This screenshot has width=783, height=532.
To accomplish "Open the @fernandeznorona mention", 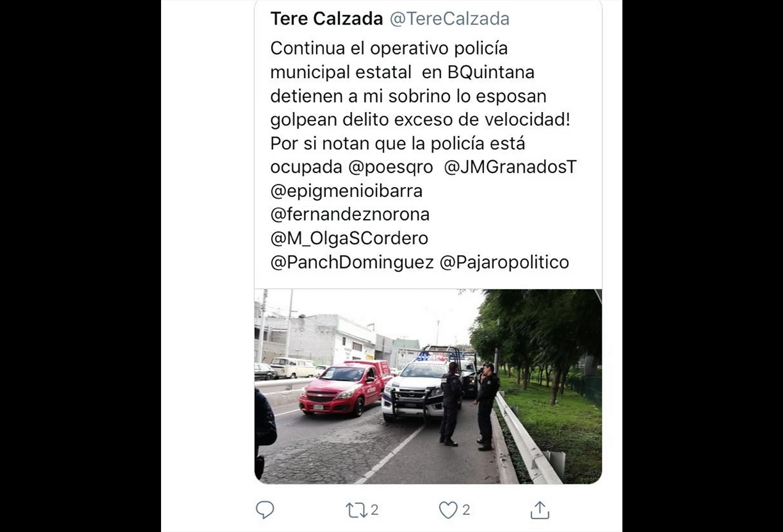I will point(350,214).
